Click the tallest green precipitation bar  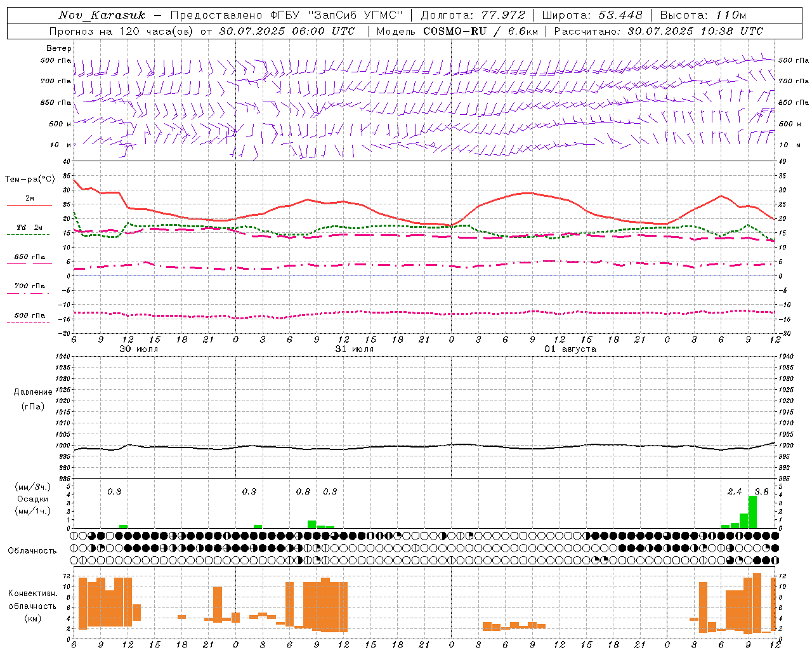pyautogui.click(x=752, y=512)
